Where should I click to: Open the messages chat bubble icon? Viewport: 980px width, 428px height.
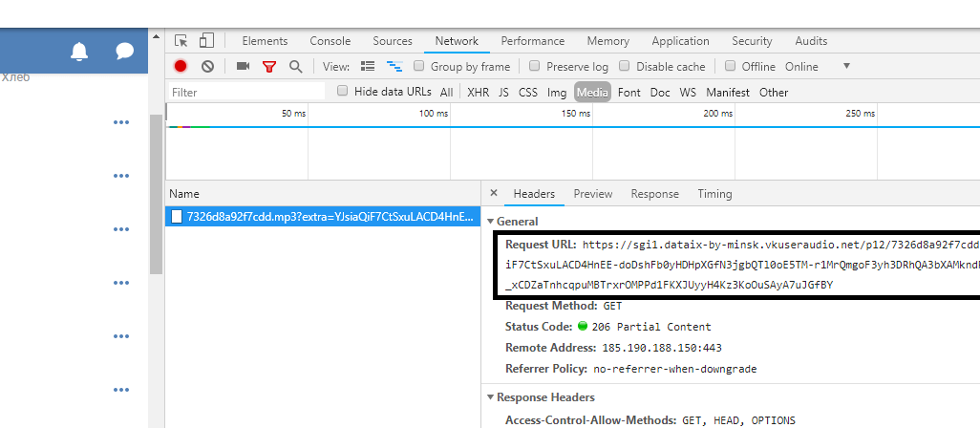tap(124, 52)
